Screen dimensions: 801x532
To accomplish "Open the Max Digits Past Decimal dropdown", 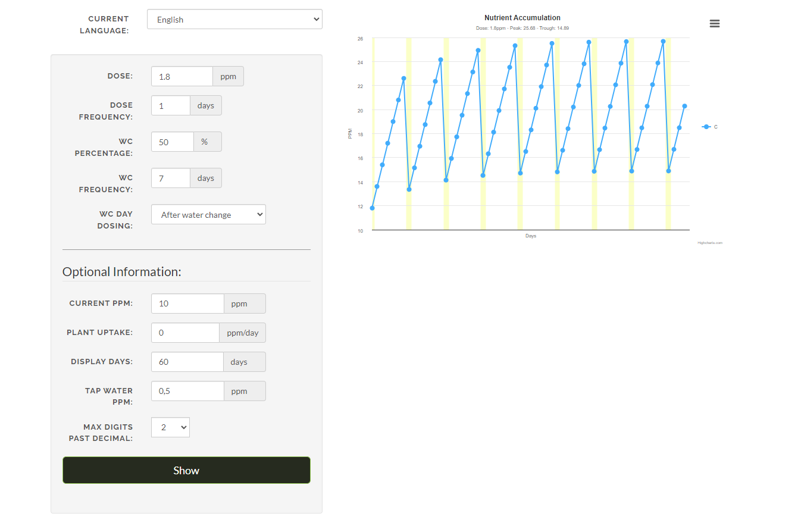I will (170, 427).
